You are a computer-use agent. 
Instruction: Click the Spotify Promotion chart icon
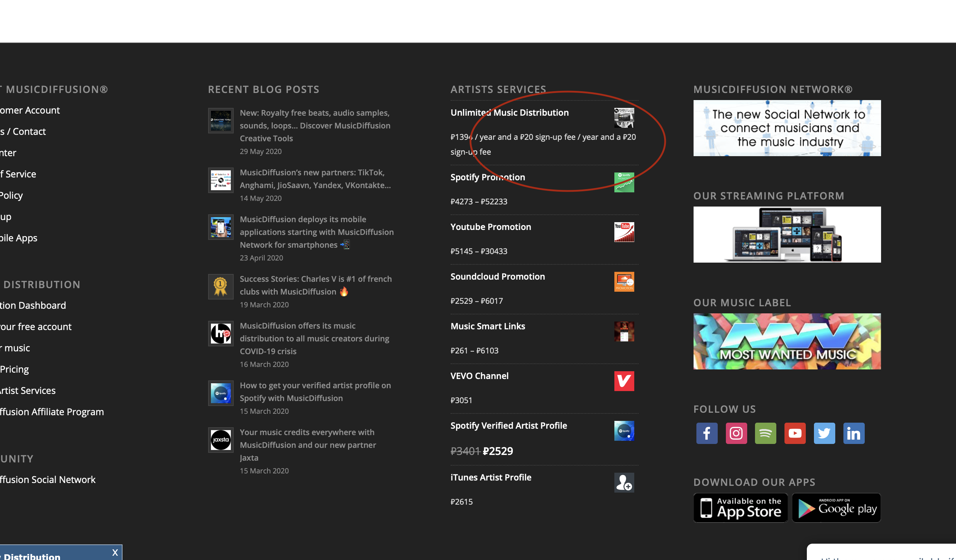624,182
